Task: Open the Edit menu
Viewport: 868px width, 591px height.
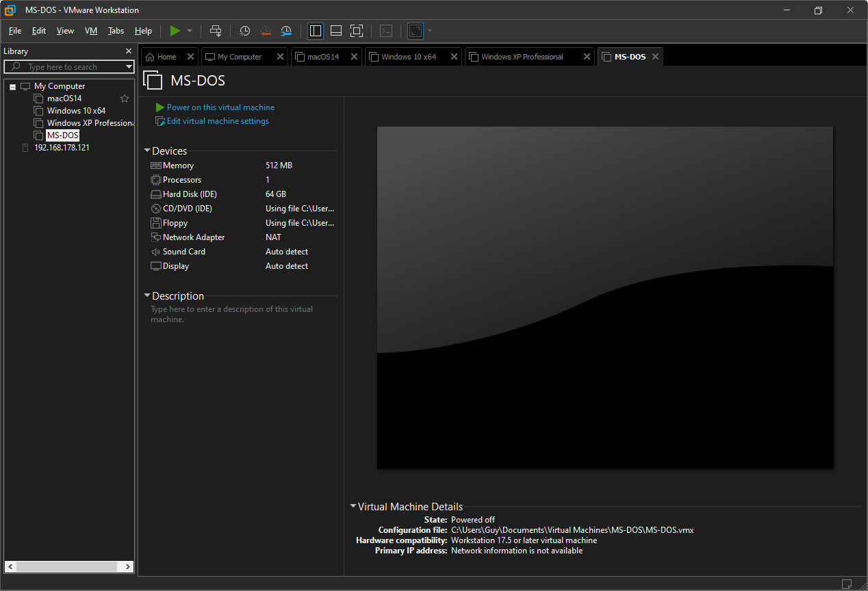Action: tap(39, 31)
